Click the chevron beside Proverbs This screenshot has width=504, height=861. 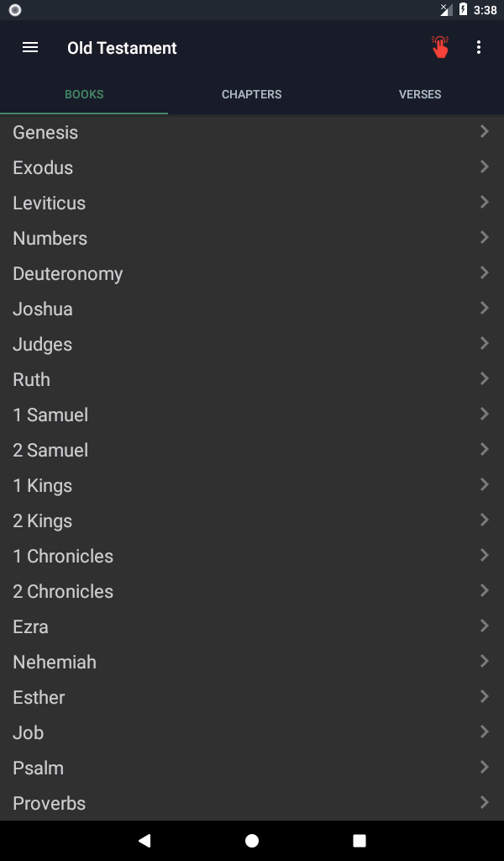tap(484, 802)
